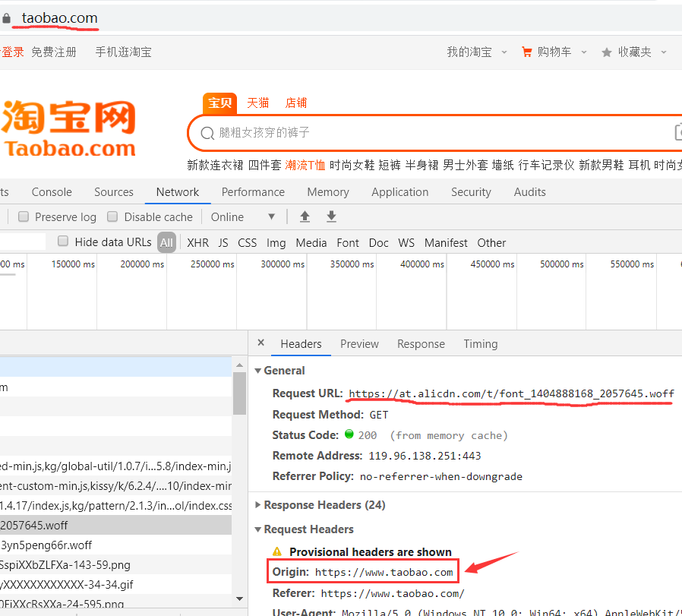The height and width of the screenshot is (616, 682).
Task: Toggle the Hide data URLs checkbox
Action: (63, 241)
